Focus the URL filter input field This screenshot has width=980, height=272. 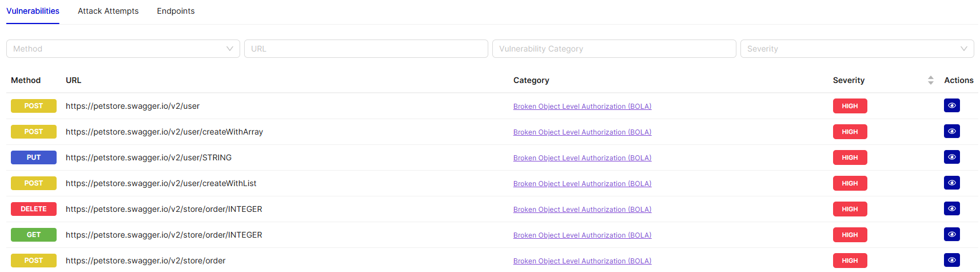366,49
